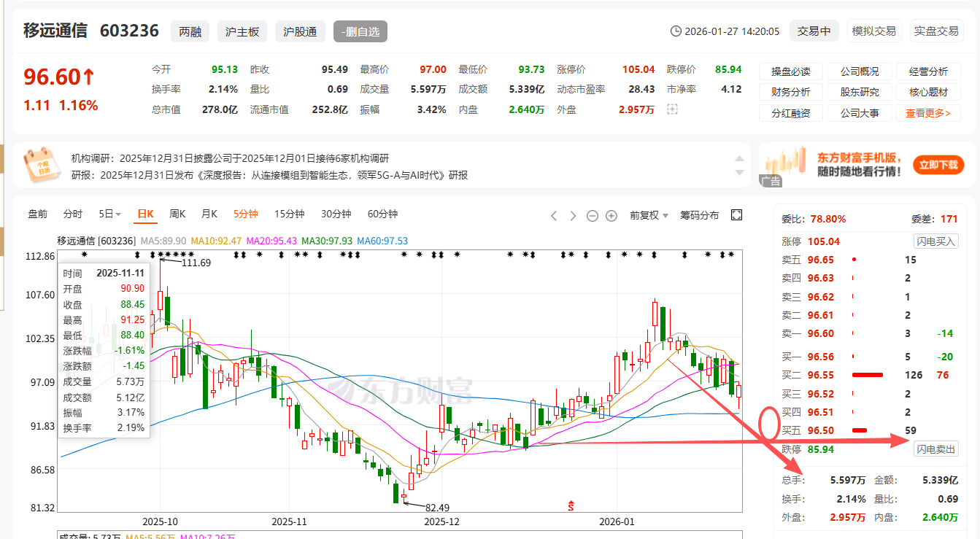Open the 前复权 adjustment dropdown
The image size is (980, 539).
(649, 215)
